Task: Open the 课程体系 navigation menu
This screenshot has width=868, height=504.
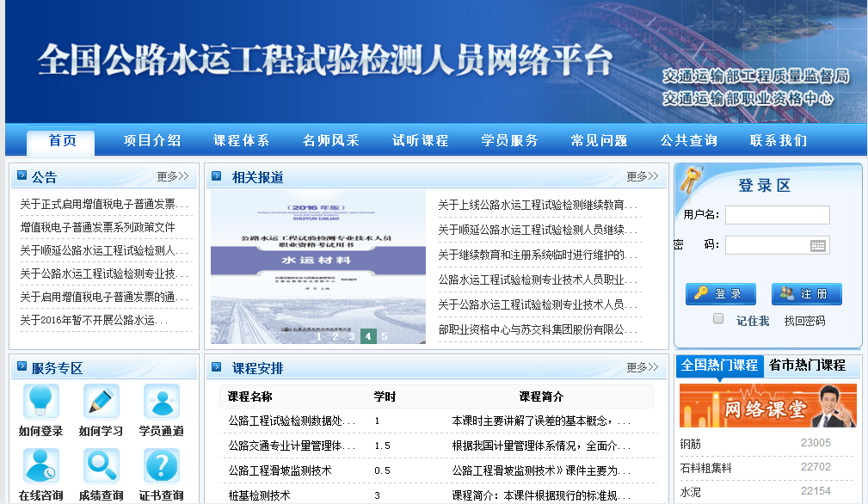Action: (242, 141)
